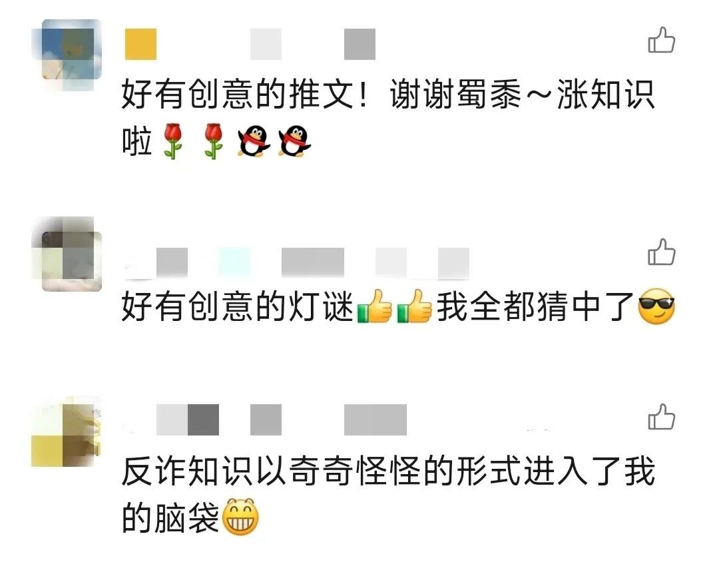The image size is (719, 588).
Task: Click the first rose emoji after 啦
Action: 173,141
